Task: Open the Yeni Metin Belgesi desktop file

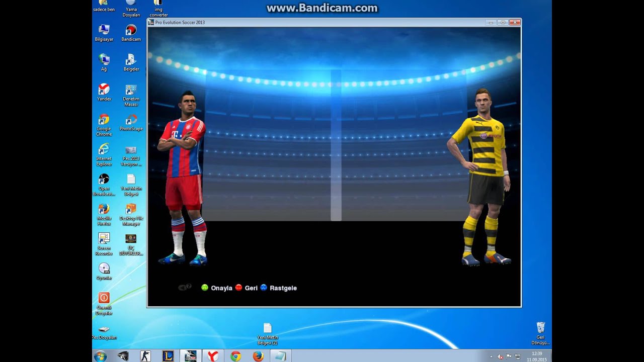Action: point(131,185)
